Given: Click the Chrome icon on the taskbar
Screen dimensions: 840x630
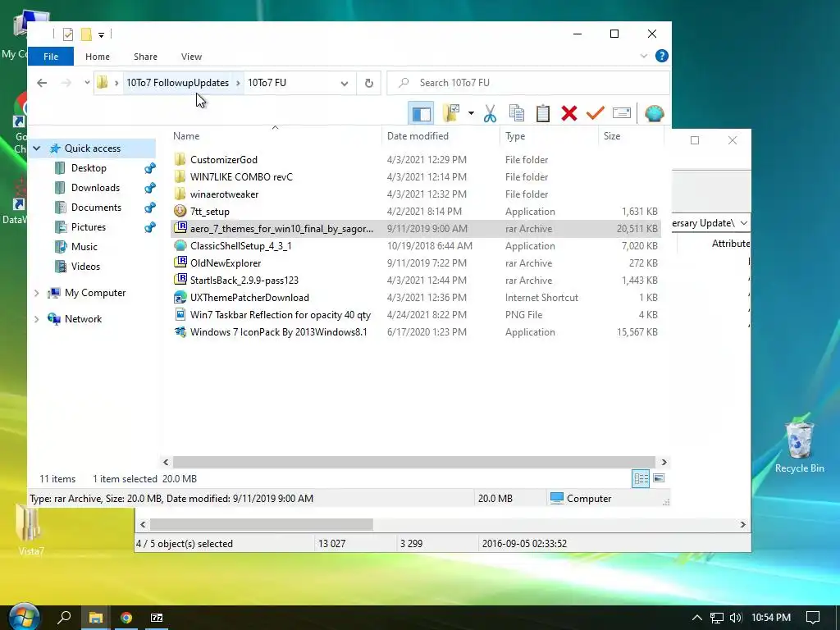Looking at the screenshot, I should click(x=126, y=618).
